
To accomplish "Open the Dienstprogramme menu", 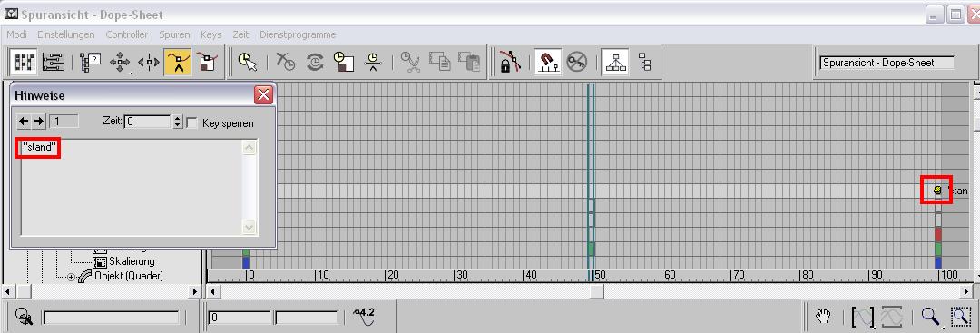I will (298, 34).
